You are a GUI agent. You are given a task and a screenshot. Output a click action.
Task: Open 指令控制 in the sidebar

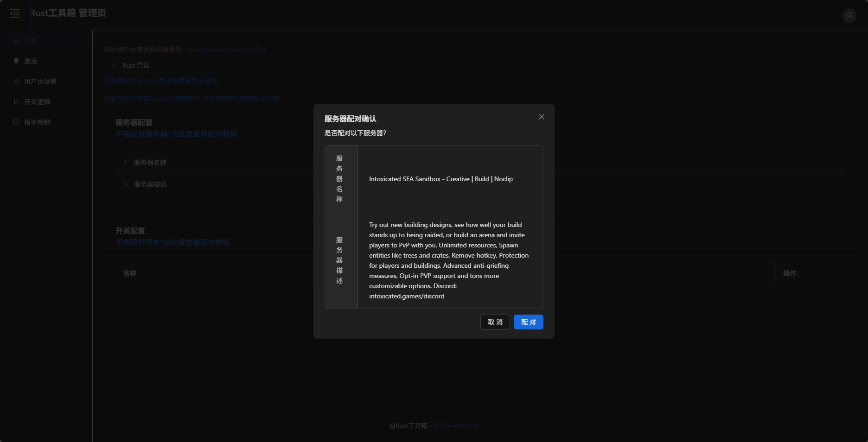point(45,122)
